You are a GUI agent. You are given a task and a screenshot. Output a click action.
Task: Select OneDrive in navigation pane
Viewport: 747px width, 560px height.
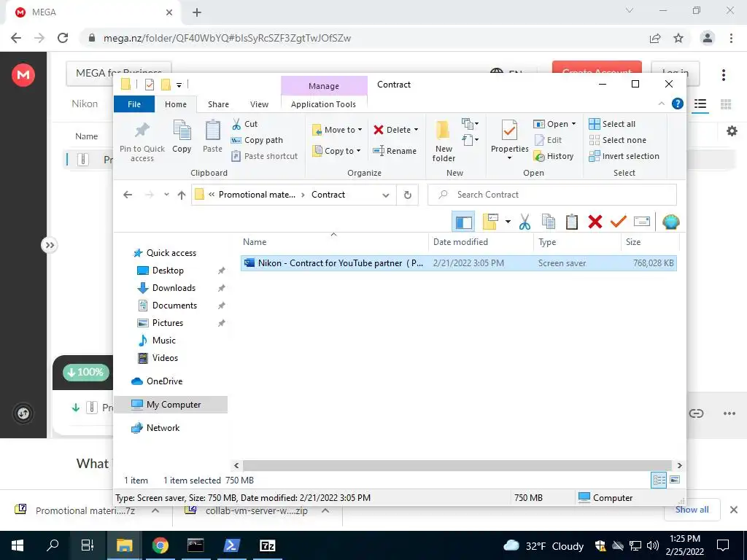click(164, 381)
